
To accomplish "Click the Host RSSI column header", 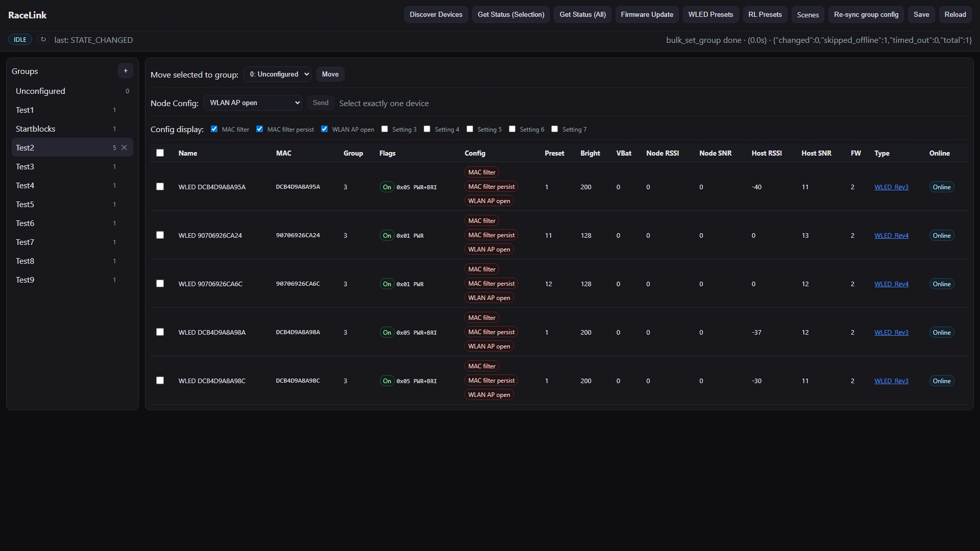I will click(767, 153).
